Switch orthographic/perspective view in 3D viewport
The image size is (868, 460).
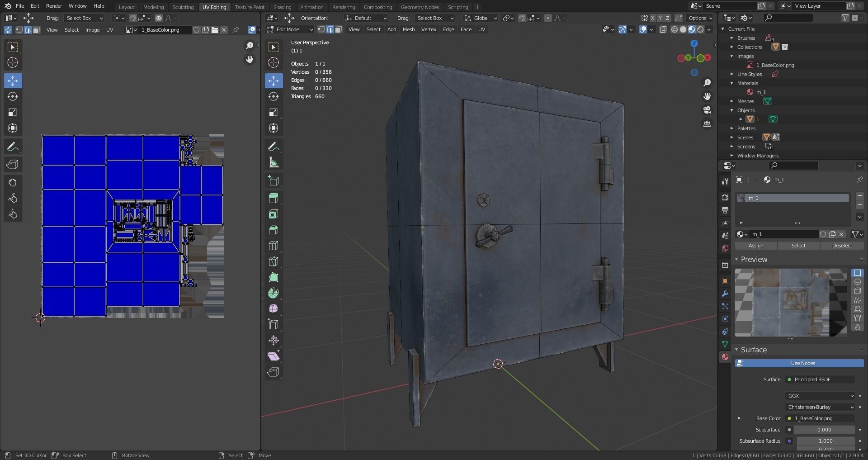(x=707, y=123)
